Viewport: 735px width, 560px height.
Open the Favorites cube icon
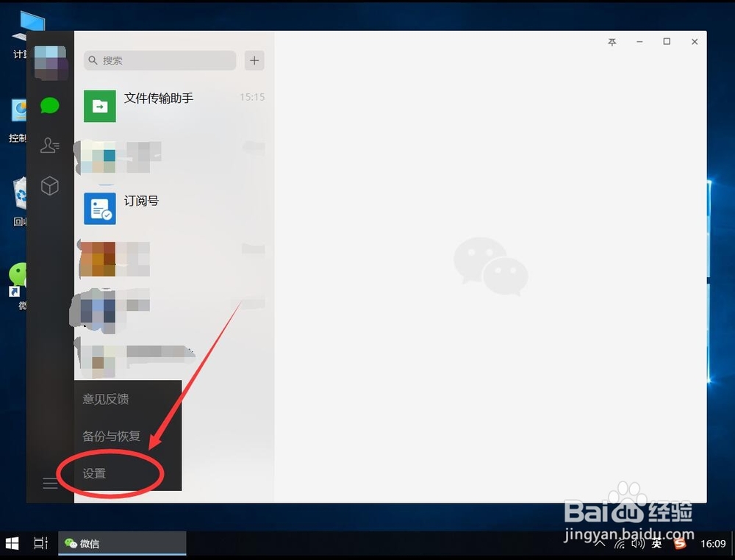coord(50,186)
